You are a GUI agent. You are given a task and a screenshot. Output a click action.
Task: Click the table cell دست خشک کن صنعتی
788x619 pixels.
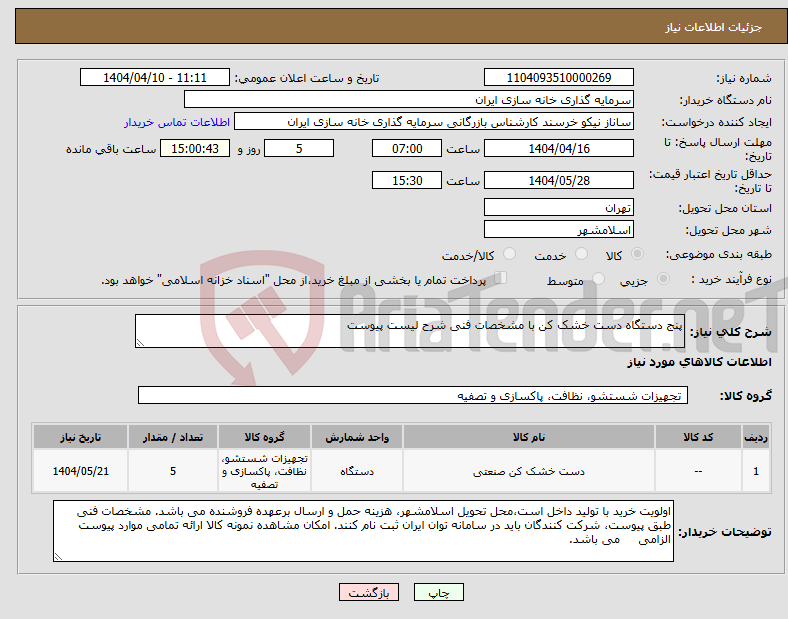(529, 471)
